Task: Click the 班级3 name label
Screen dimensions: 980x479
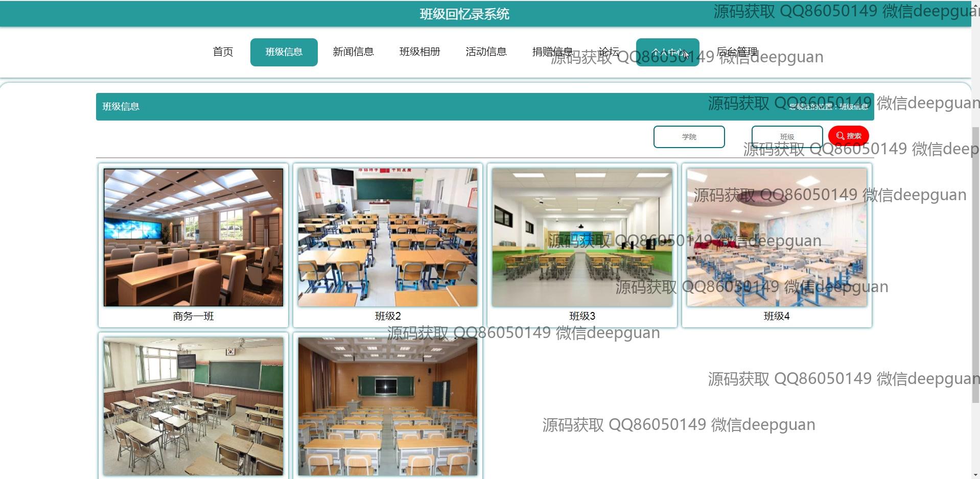Action: click(582, 316)
